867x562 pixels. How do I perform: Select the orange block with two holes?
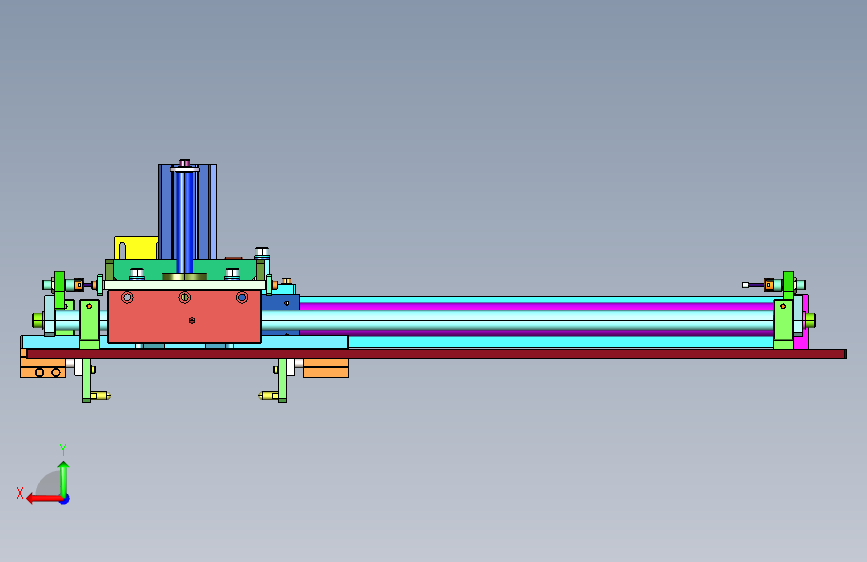[x=43, y=368]
